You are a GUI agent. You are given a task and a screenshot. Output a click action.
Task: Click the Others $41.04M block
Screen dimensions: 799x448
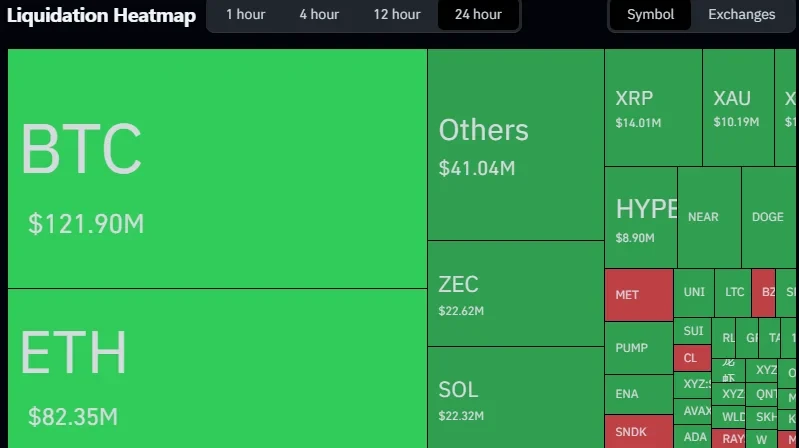[x=516, y=144]
